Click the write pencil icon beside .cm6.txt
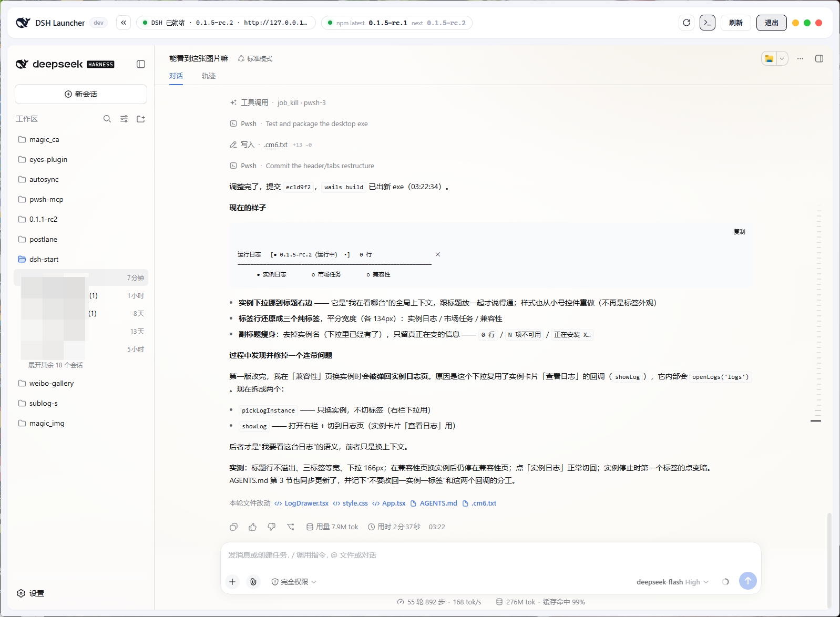Image resolution: width=840 pixels, height=617 pixels. click(x=233, y=145)
